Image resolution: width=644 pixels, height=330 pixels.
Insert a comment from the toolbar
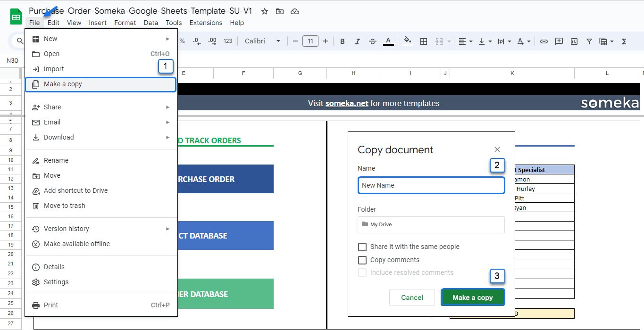coord(559,41)
